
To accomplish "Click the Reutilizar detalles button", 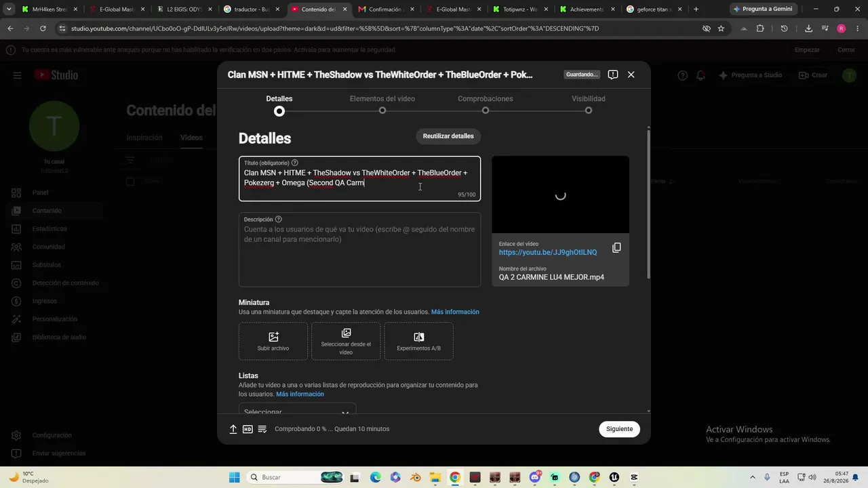I will pos(448,136).
